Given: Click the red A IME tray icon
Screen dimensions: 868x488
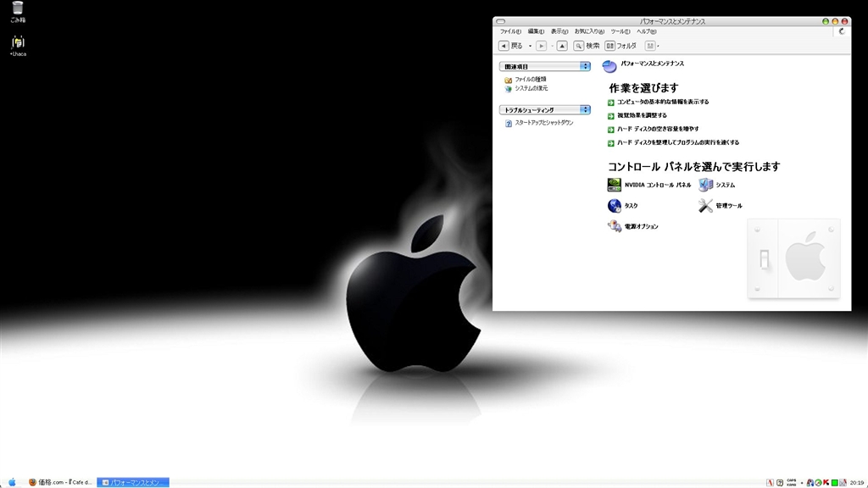Looking at the screenshot, I should coord(770,483).
